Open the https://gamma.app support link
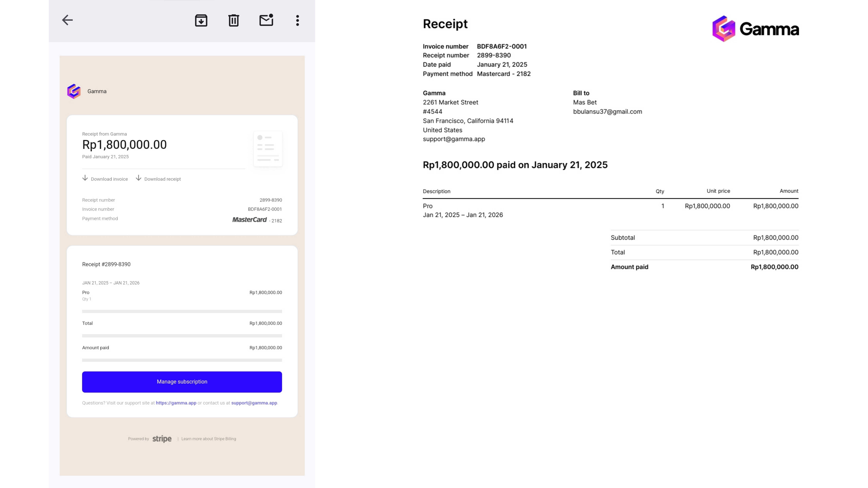868x488 pixels. 176,403
